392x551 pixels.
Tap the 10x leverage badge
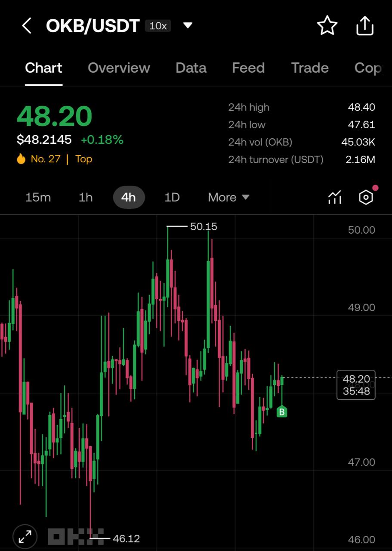point(158,26)
